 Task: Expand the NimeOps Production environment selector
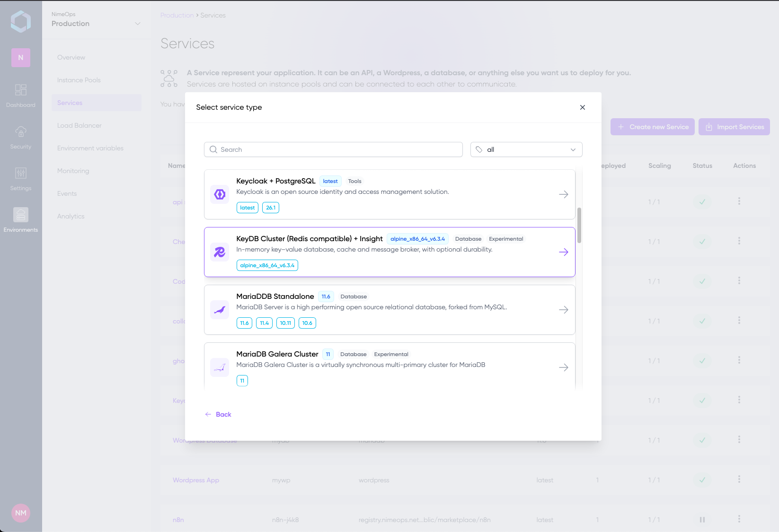tap(97, 19)
